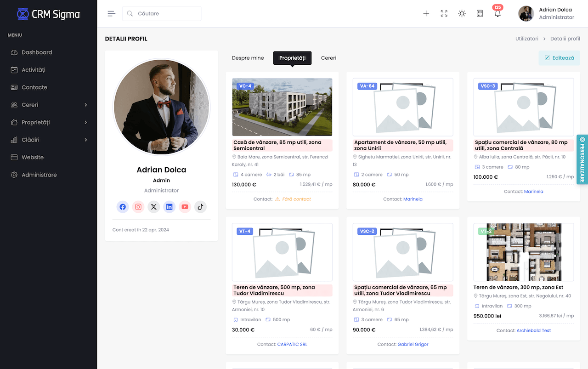Toggle the sidebar with the hamburger icon
The height and width of the screenshot is (369, 588).
coord(111,13)
